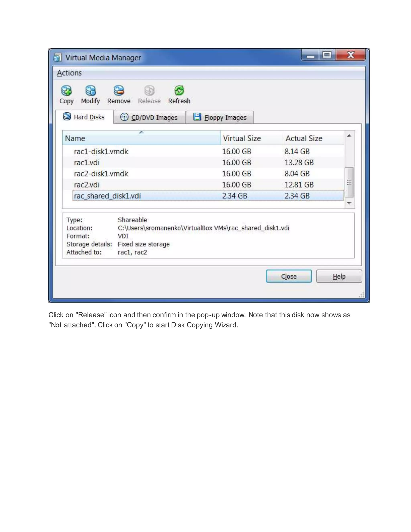Select the rac_shared_disk1.vdi row

pos(208,196)
